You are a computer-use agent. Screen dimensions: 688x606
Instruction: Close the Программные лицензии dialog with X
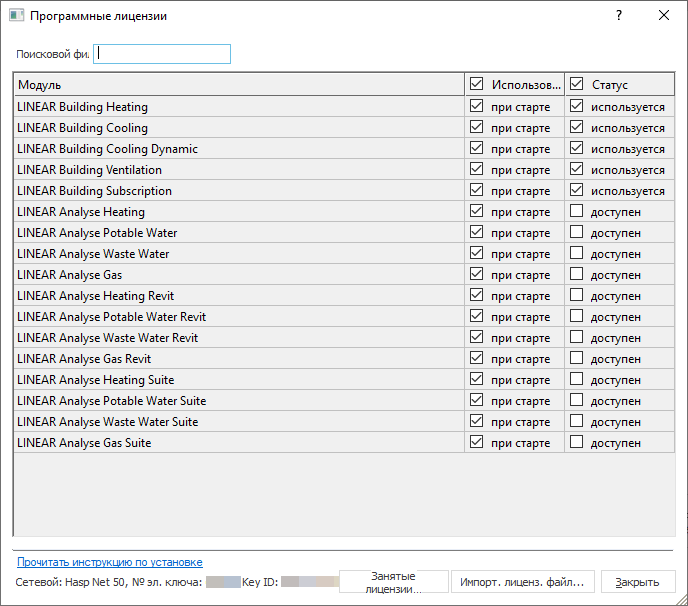pos(664,15)
